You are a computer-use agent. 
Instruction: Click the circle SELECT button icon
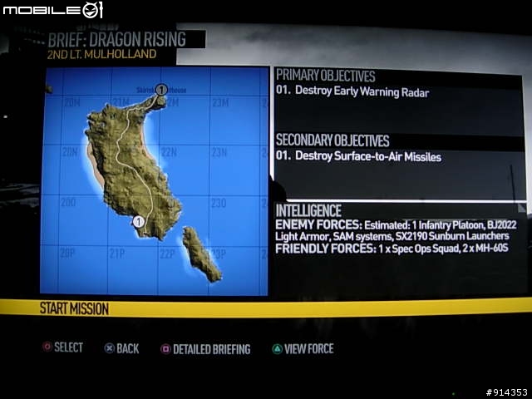click(47, 347)
